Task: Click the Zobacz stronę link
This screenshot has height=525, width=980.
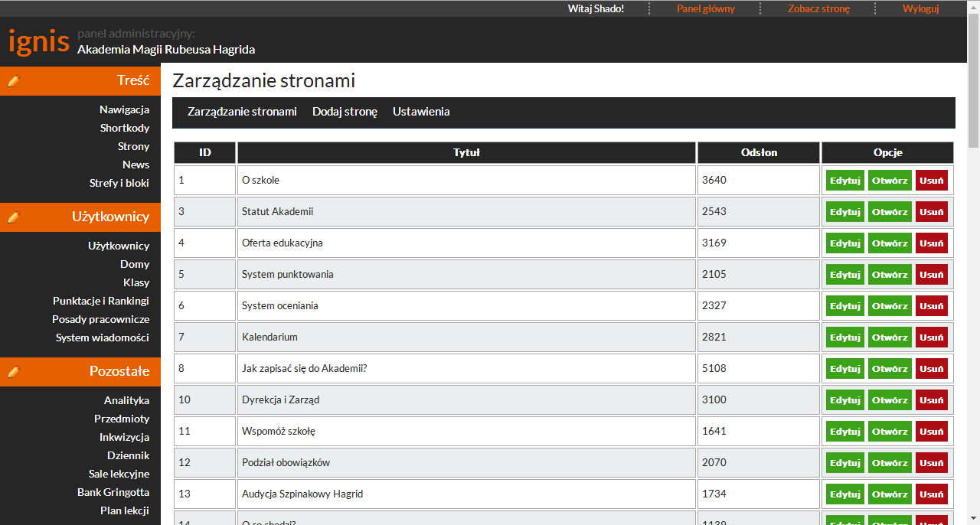Action: 818,8
